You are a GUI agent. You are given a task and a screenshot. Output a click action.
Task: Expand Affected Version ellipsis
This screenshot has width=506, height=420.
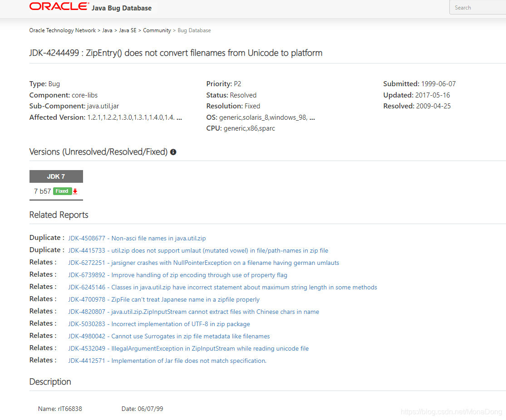point(179,118)
